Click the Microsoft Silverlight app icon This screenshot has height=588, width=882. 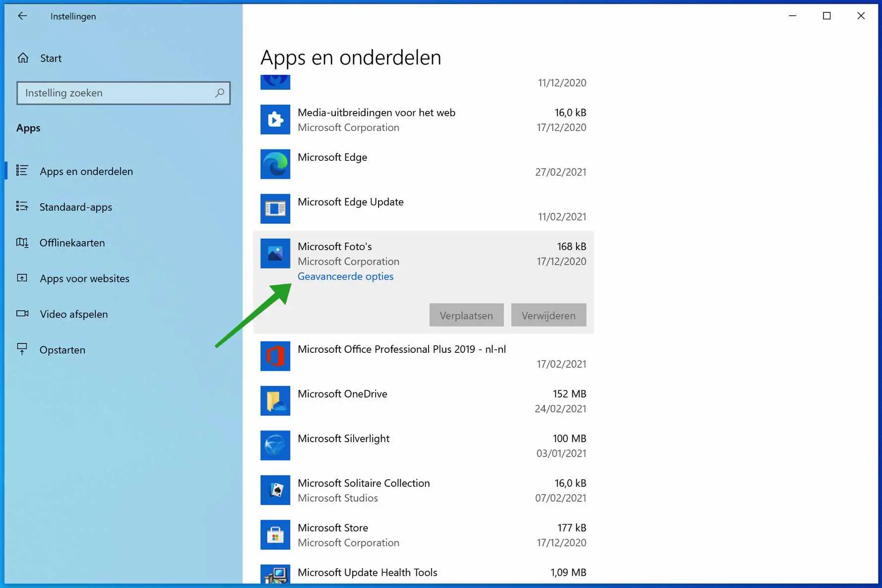coord(275,446)
